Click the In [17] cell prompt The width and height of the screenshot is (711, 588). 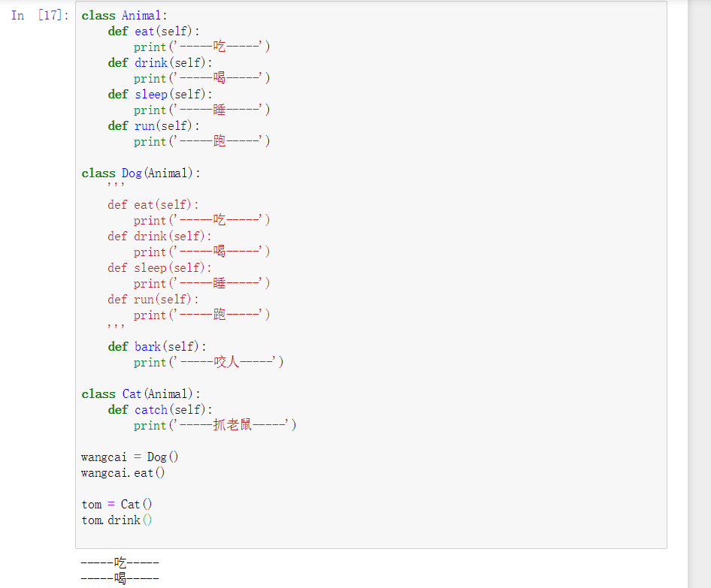pos(39,16)
